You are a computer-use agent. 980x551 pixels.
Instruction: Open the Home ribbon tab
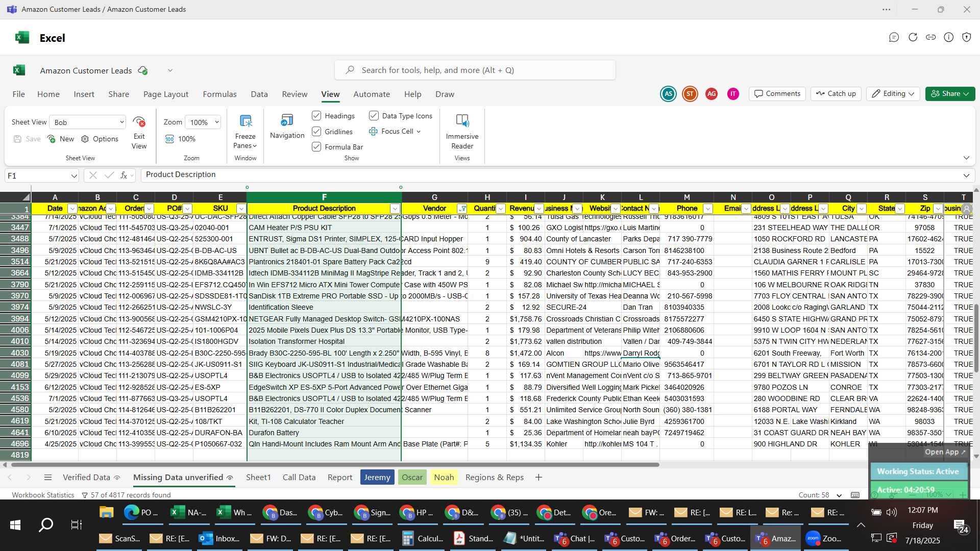point(48,94)
